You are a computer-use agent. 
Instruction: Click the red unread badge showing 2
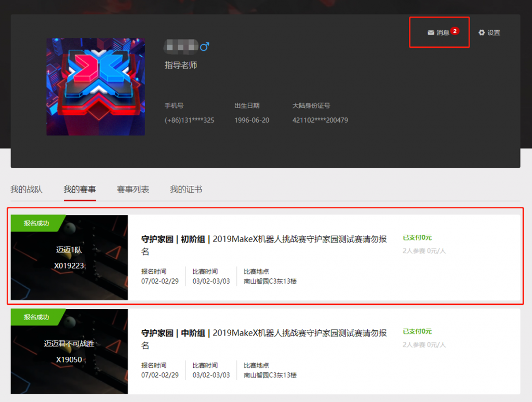455,31
